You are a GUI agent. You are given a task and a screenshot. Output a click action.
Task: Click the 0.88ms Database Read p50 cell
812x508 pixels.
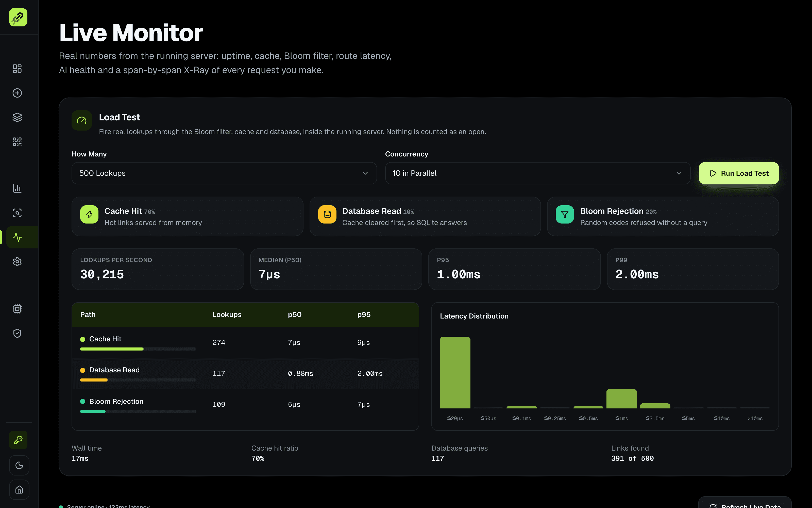click(x=300, y=374)
